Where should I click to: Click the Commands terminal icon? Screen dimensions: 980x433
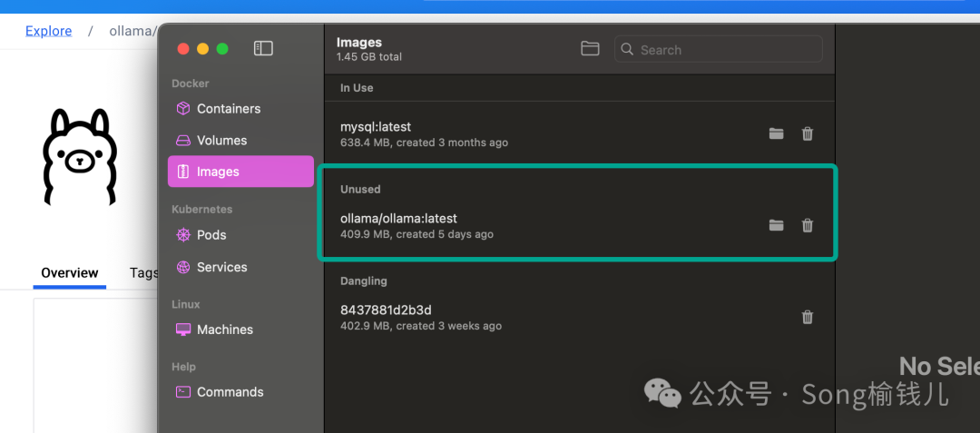click(x=183, y=392)
